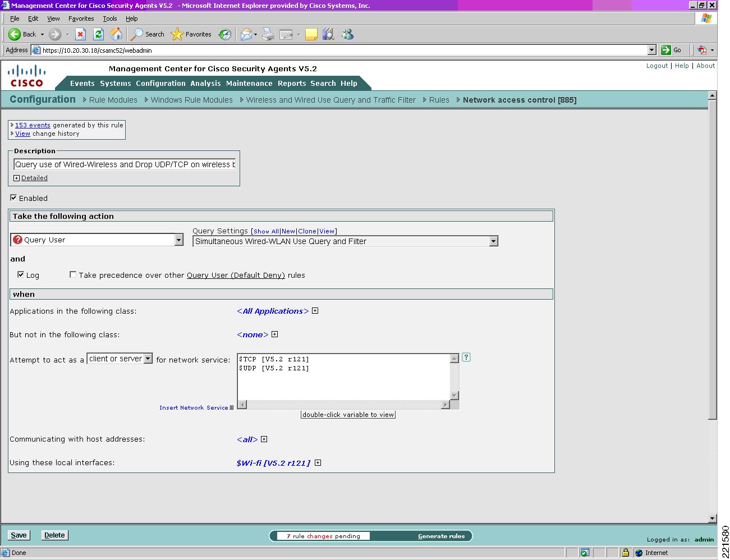Open the Analysis navigation tab
The width and height of the screenshot is (730, 560).
coord(205,83)
